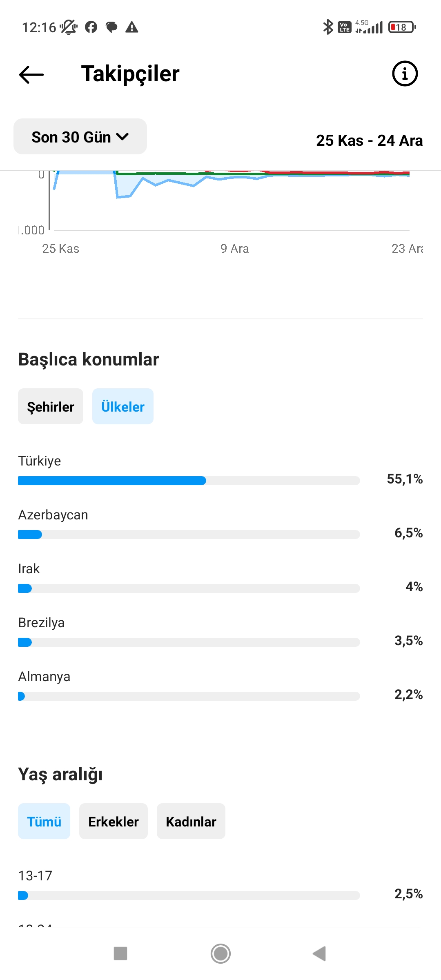Expand the Son 30 Gün dropdown
The height and width of the screenshot is (980, 441).
coord(80,137)
